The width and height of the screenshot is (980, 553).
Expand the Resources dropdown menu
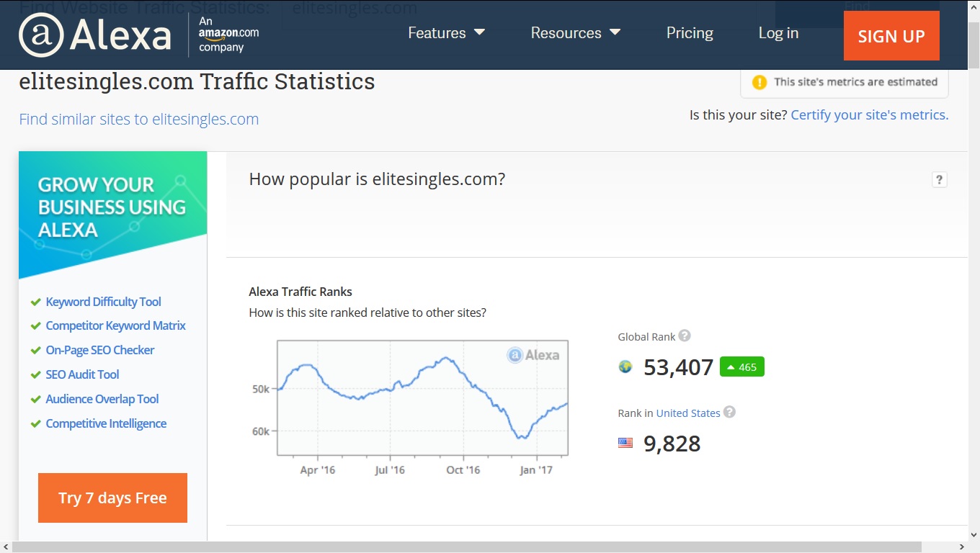(x=575, y=33)
